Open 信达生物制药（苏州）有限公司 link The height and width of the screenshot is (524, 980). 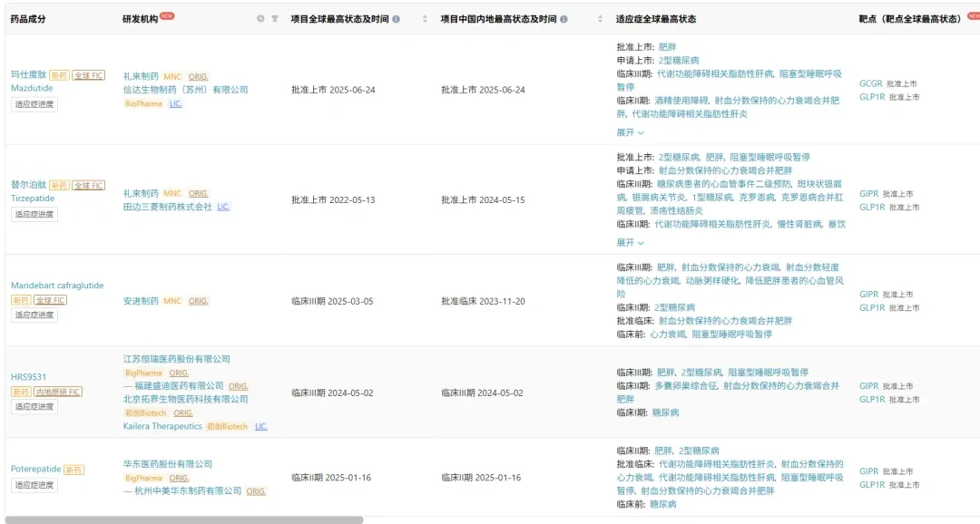coord(186,90)
